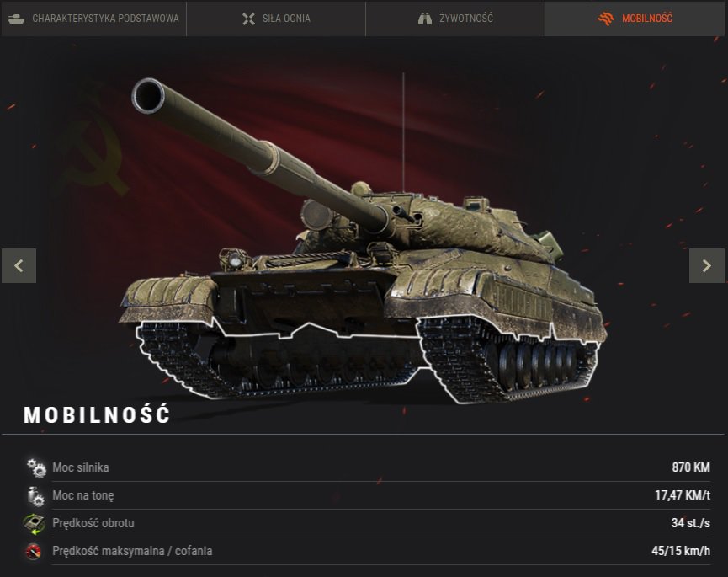Click the 45/15 km/h speed value

[x=681, y=551]
